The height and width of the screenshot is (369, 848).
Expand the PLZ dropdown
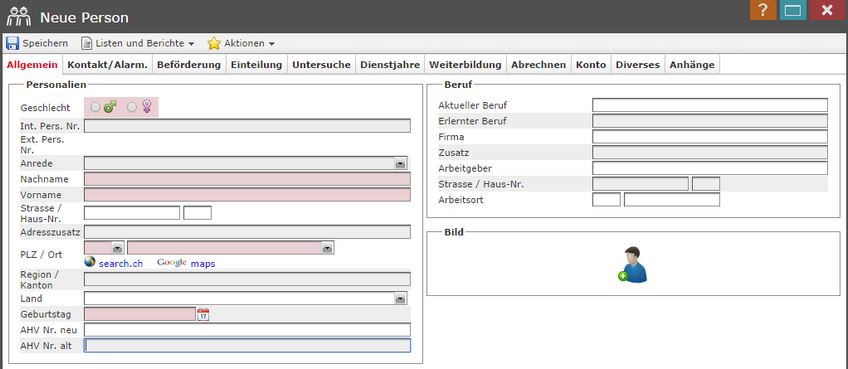tap(118, 247)
